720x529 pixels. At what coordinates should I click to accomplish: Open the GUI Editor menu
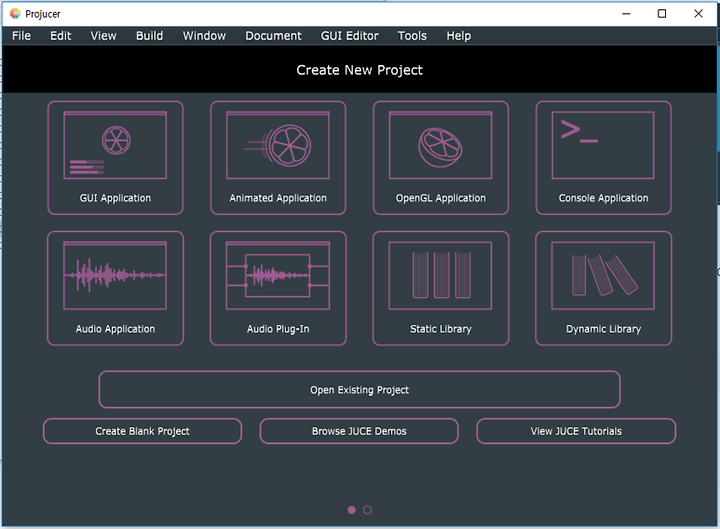click(349, 36)
